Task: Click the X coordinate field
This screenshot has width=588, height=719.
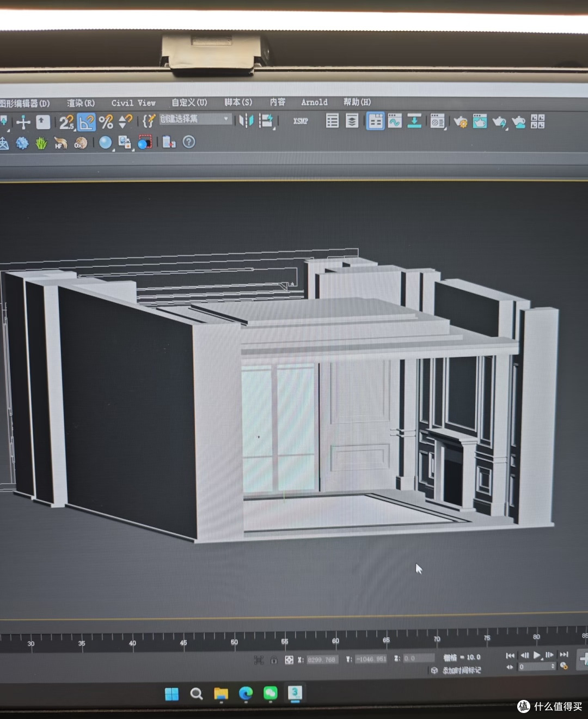Action: [x=322, y=660]
